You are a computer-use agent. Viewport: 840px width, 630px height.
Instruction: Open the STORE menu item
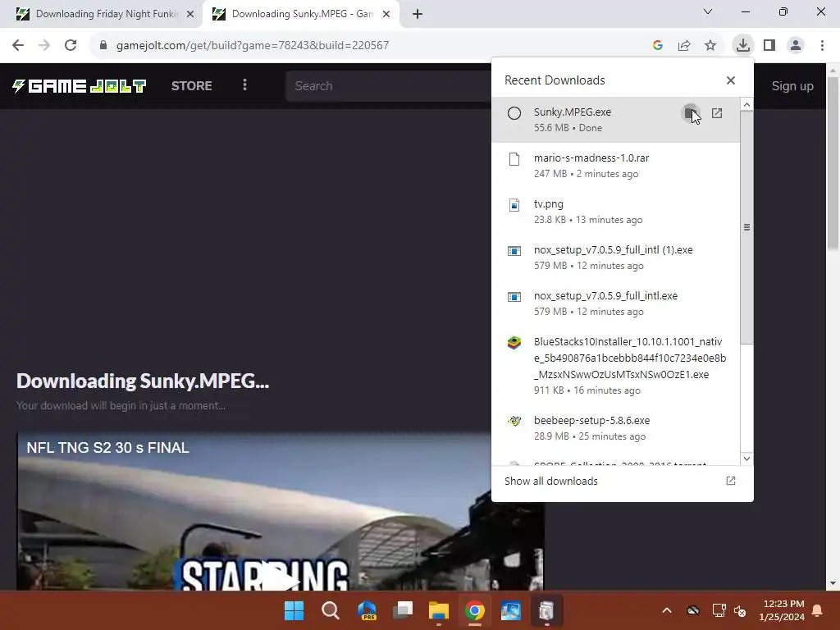point(192,85)
